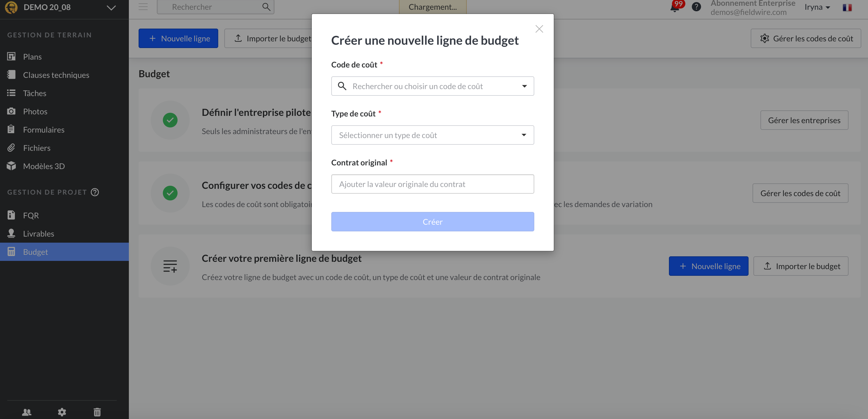Image resolution: width=868 pixels, height=419 pixels.
Task: Expand the DEMO 20_08 project chevron
Action: click(x=111, y=7)
